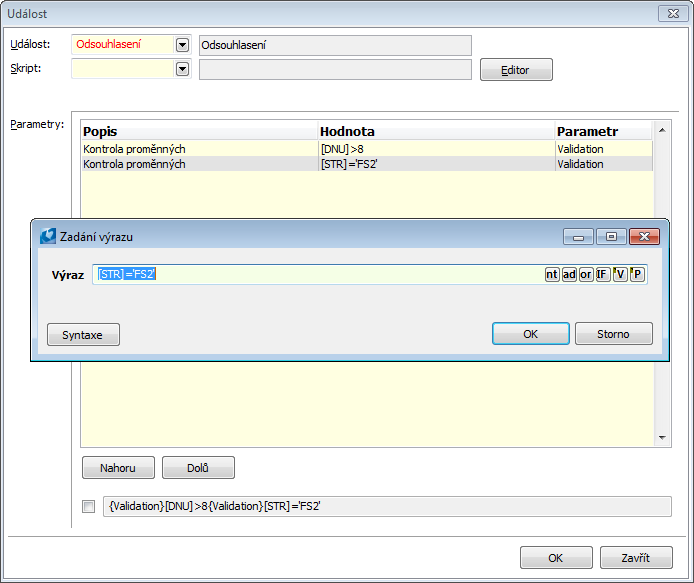The image size is (694, 583).
Task: Insert the 'ad' operator into the expression
Action: 569,274
